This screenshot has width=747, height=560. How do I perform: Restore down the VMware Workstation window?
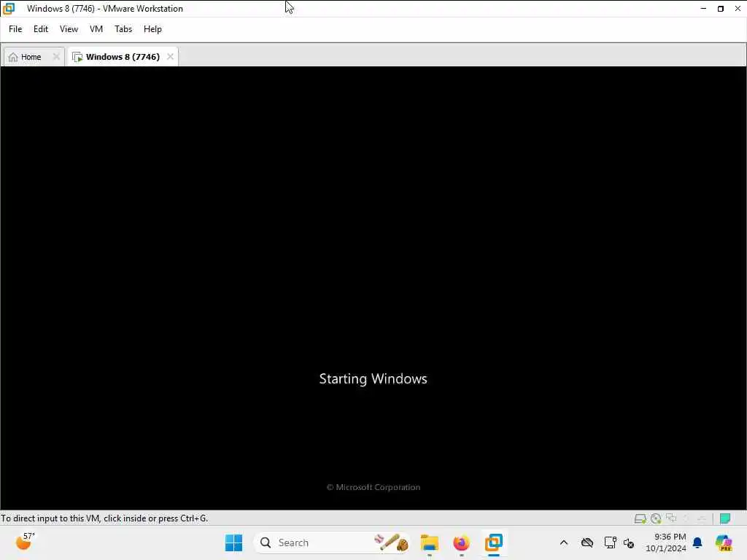[x=720, y=9]
